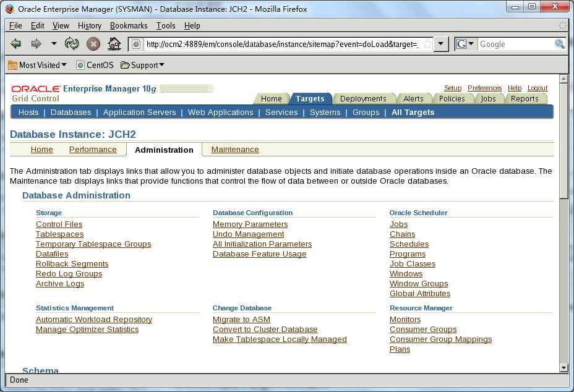Open the Most Visited bookmarks dropdown
This screenshot has height=392, width=574.
coord(37,65)
